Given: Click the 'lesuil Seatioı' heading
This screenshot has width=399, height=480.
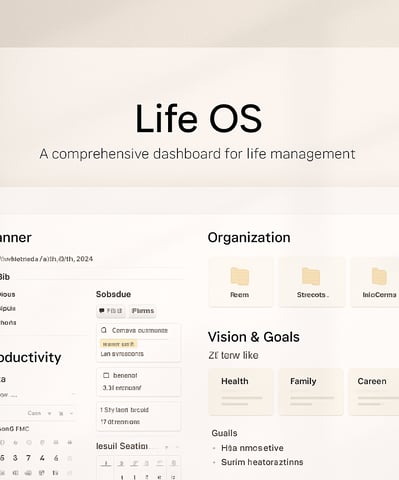Looking at the screenshot, I should 122,446.
